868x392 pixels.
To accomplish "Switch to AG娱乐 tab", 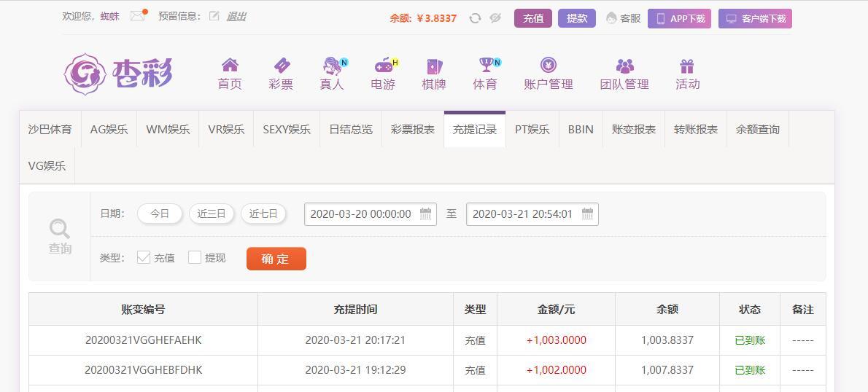I will (109, 130).
